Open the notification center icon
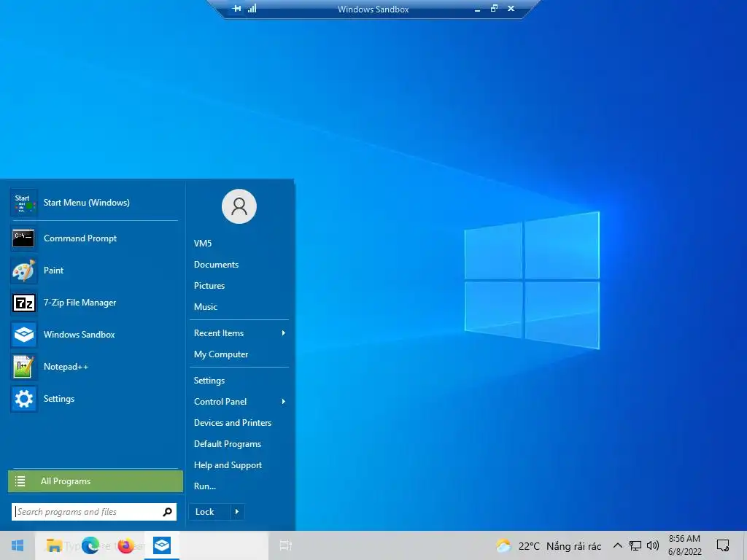The width and height of the screenshot is (747, 560). (x=723, y=545)
